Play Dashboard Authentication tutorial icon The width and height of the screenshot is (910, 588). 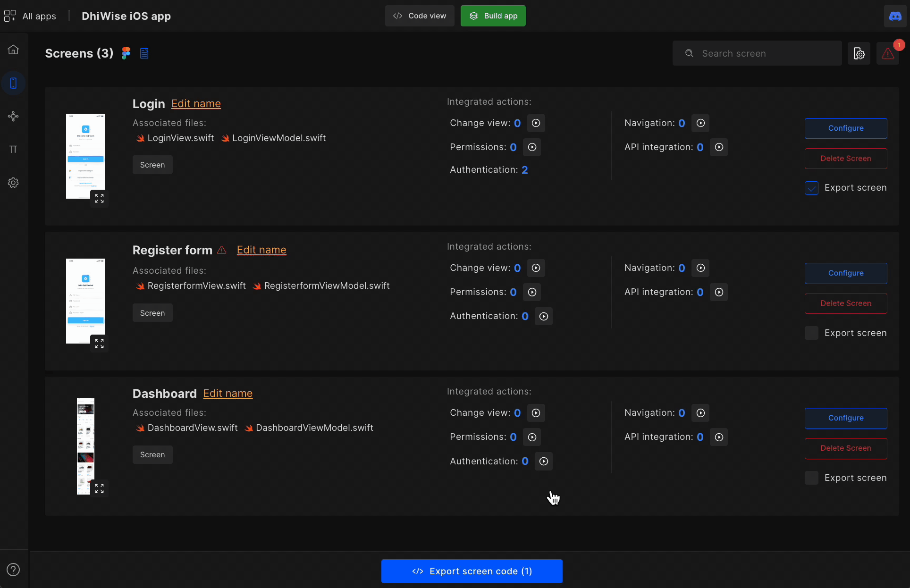[x=544, y=462]
